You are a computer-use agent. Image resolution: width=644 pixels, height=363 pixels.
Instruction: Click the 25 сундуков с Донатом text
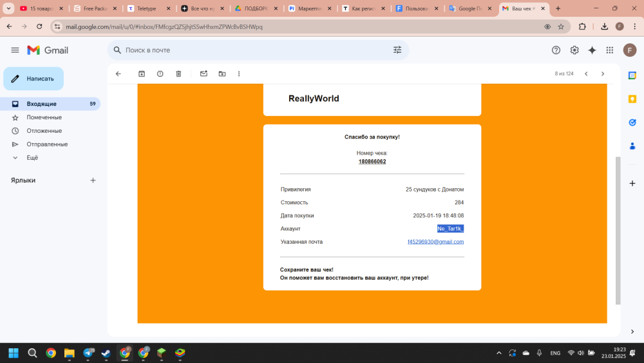point(435,190)
